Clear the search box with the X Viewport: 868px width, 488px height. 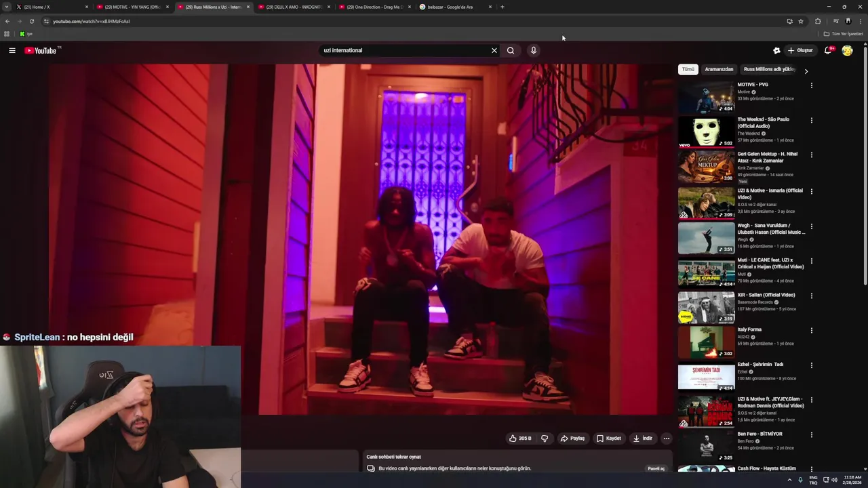[x=494, y=50]
